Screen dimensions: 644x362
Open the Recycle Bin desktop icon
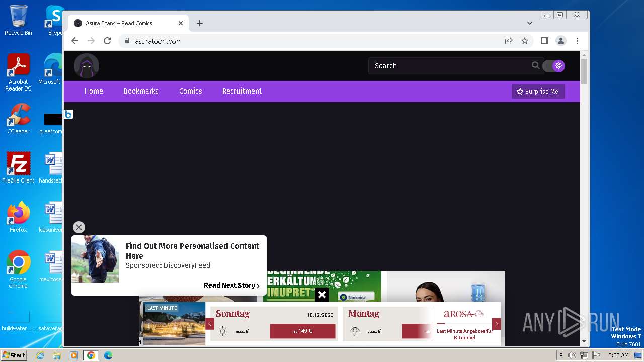(18, 20)
